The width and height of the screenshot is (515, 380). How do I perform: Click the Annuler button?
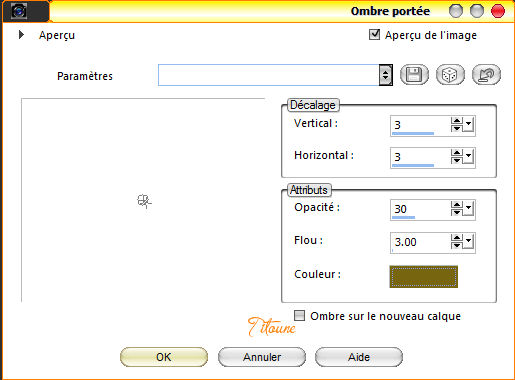point(262,357)
